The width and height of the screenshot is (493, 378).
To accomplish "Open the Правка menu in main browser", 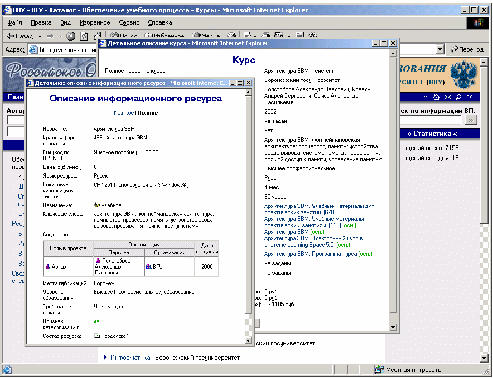I will (x=41, y=23).
